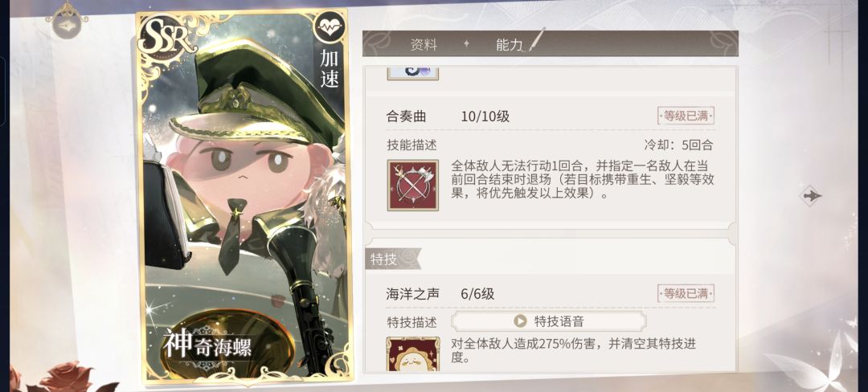868x392 pixels.
Task: Go to next card with right arrow
Action: [x=812, y=196]
